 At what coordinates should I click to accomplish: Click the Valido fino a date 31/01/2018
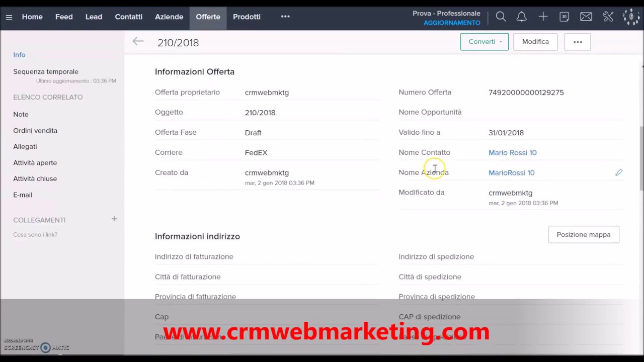(506, 133)
